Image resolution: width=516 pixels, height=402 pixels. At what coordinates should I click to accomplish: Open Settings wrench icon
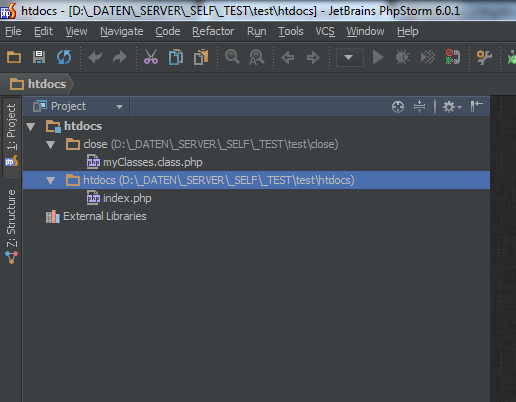pos(484,57)
